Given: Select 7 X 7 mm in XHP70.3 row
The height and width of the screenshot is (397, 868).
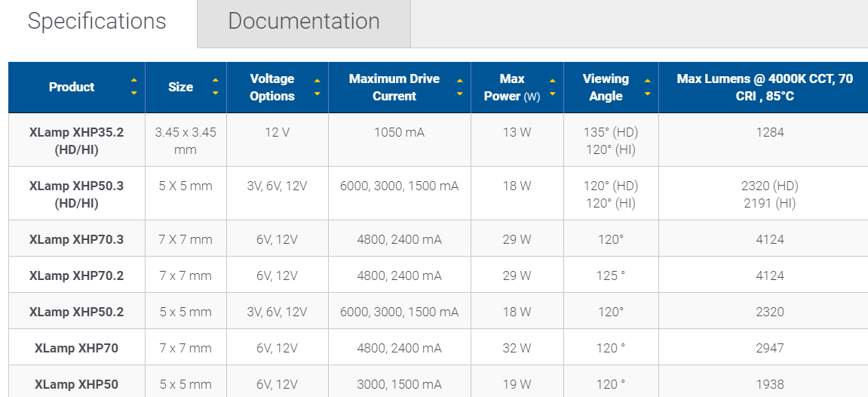Looking at the screenshot, I should [186, 239].
